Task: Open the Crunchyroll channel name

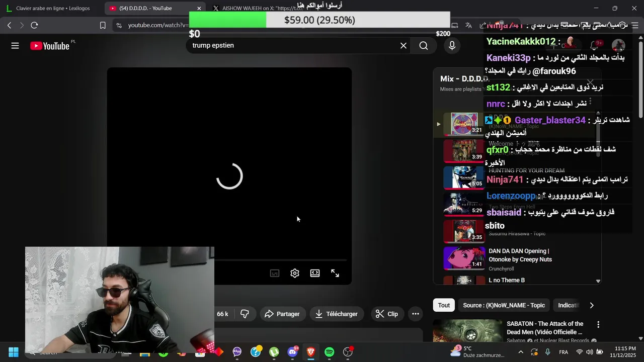Action: pos(501,269)
